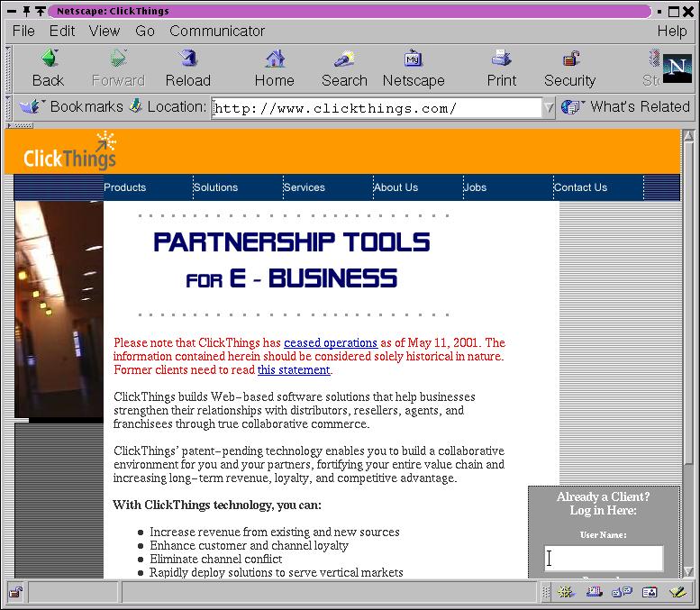Click 'Already a Client? Log in Here:' text
Image resolution: width=700 pixels, height=610 pixels.
tap(603, 504)
